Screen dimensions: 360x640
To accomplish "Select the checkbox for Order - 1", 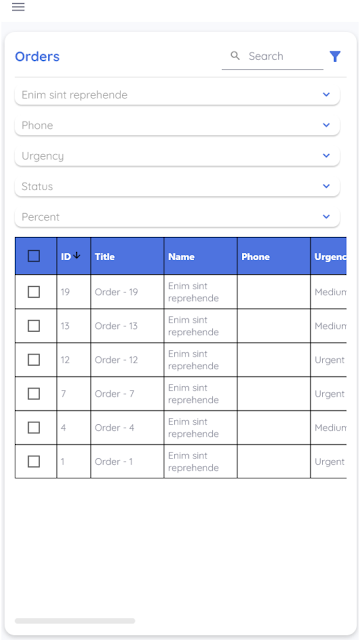I will point(34,462).
